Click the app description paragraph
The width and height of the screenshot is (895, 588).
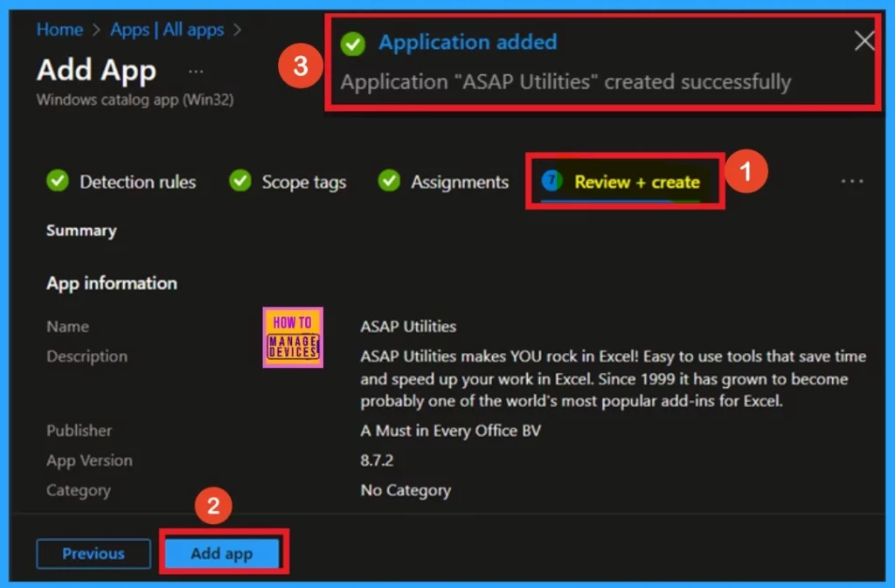point(614,378)
